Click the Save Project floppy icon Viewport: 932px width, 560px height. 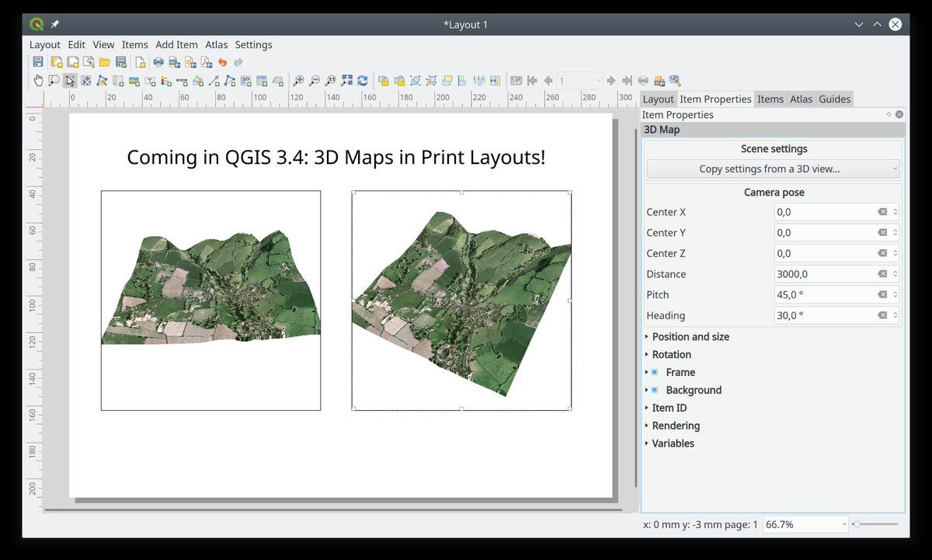[38, 62]
